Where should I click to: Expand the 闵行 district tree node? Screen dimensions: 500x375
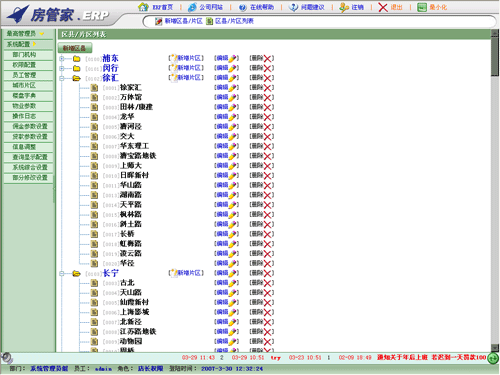pyautogui.click(x=62, y=68)
